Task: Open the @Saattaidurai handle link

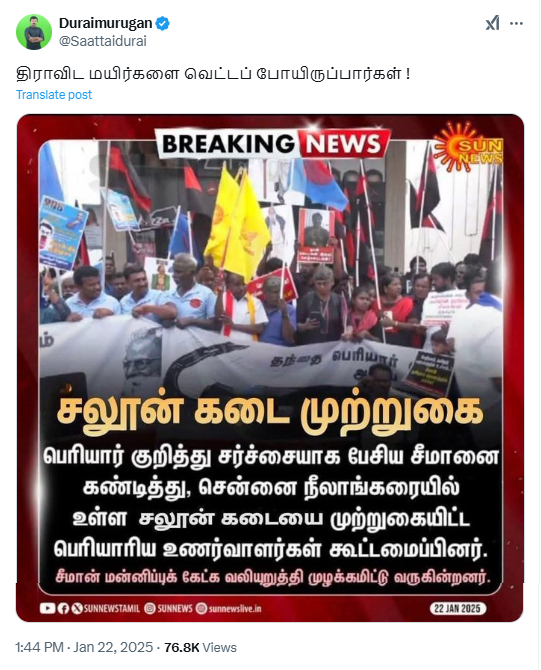Action: point(103,41)
